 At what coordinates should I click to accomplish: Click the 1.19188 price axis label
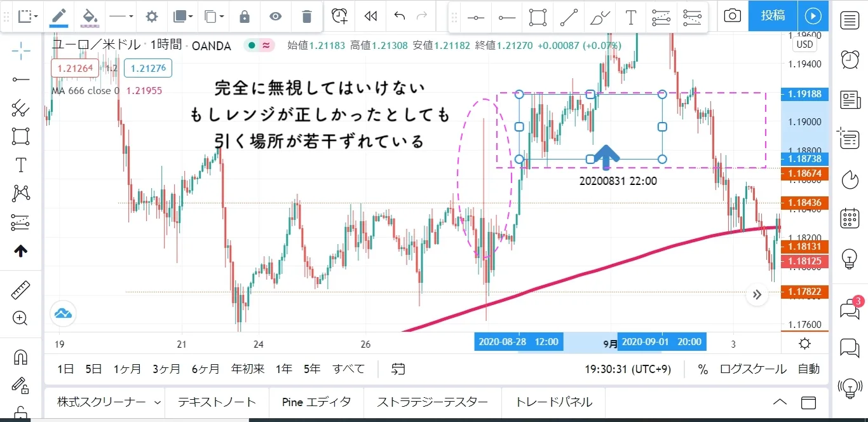pos(804,94)
